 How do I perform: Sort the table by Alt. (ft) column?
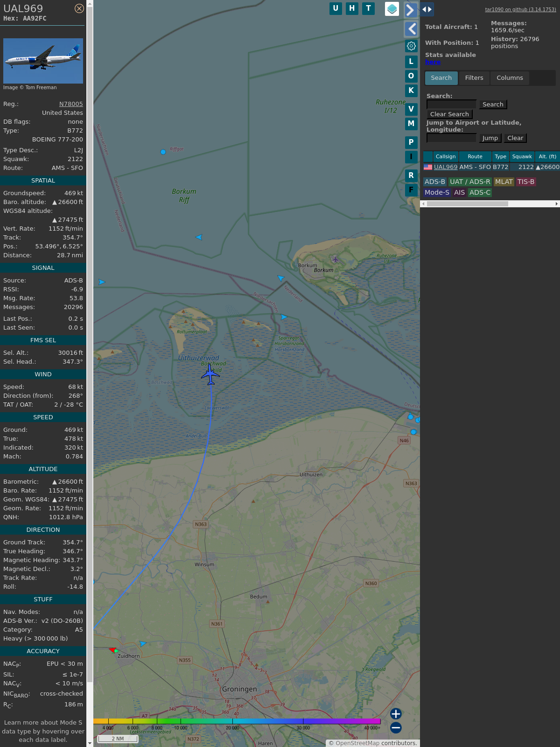pos(547,156)
